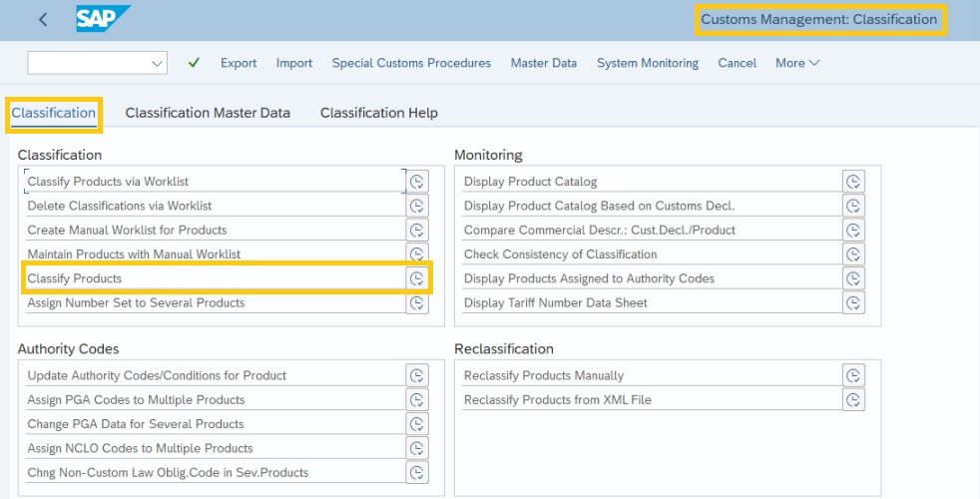Click the SAP logo
Screen dimensions: 980x499
coord(103,19)
